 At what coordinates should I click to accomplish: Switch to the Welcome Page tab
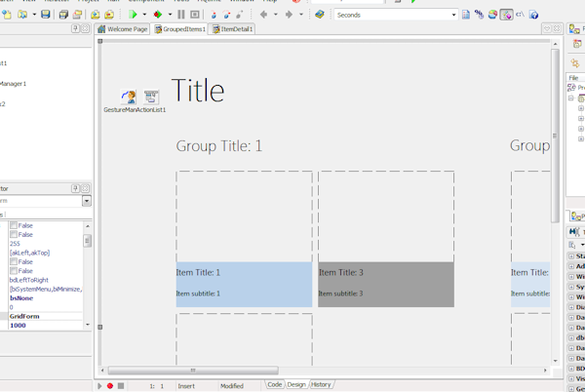click(x=123, y=30)
